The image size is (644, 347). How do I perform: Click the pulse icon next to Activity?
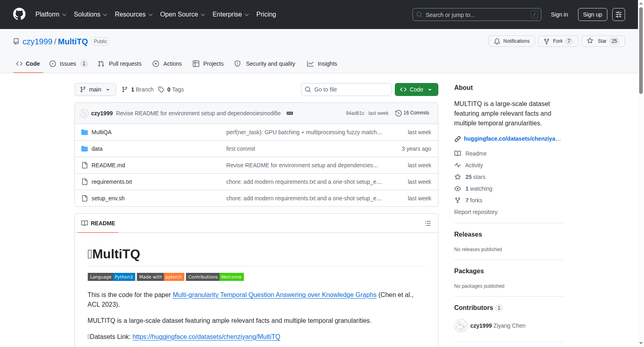click(x=458, y=165)
